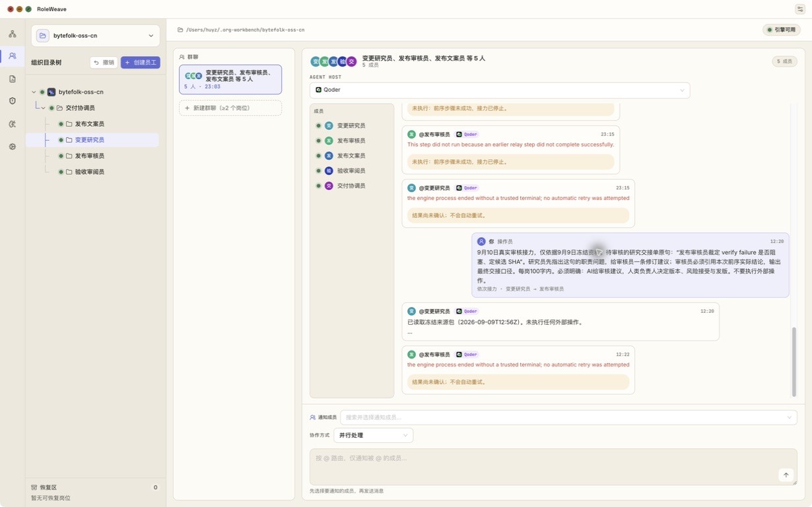Click the 创建员工 button

141,63
